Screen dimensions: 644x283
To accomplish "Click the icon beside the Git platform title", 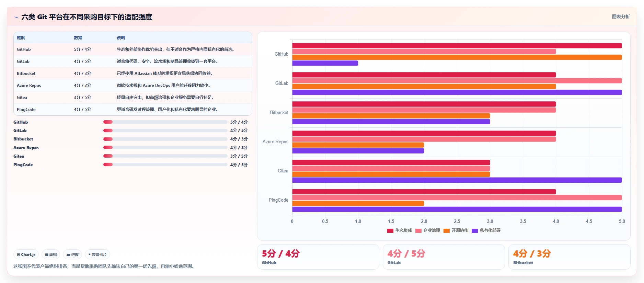I will tap(16, 17).
